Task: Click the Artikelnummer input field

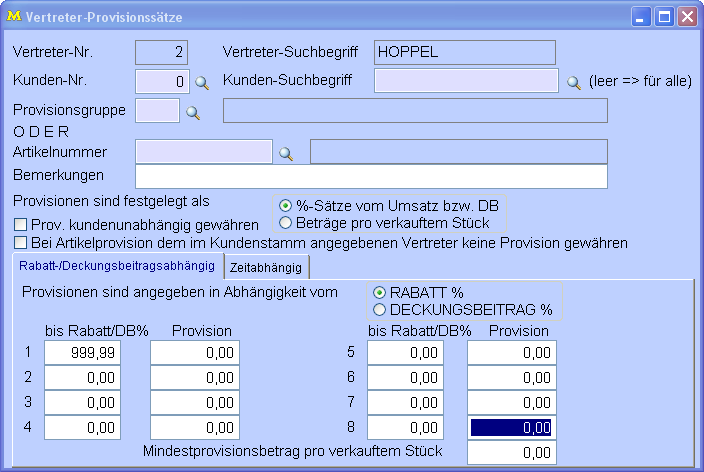Action: click(x=204, y=151)
